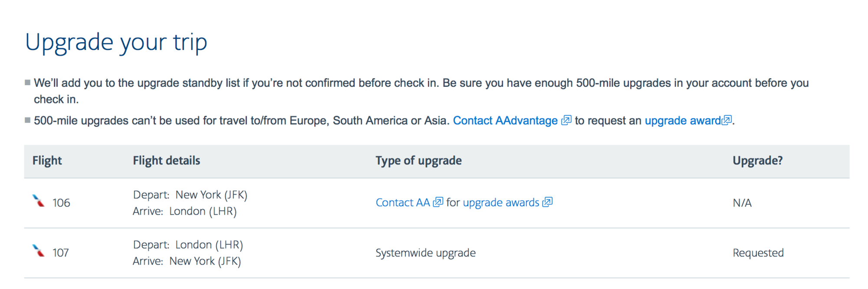
Task: Click external-link icon beside 'upgrade awards' in table
Action: pos(547,202)
